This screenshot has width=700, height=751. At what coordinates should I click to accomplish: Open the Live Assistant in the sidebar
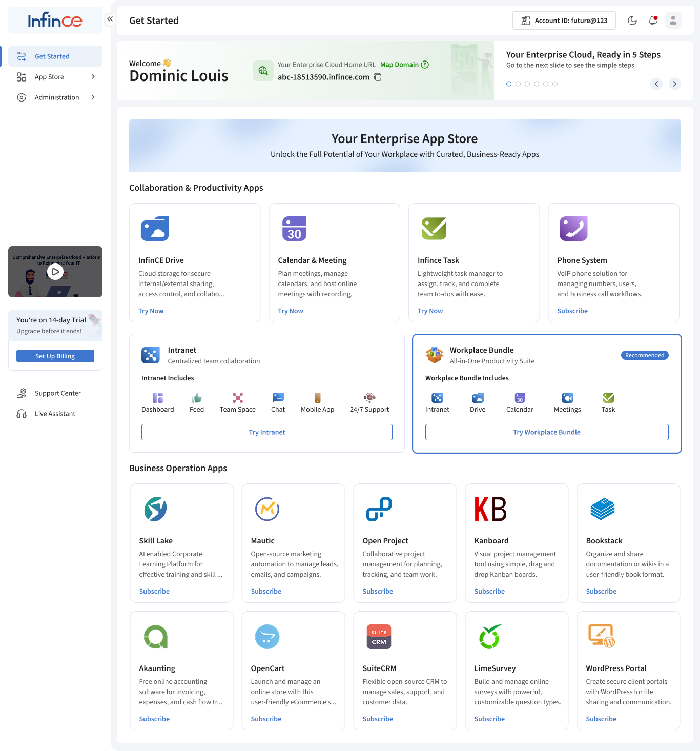pos(54,414)
